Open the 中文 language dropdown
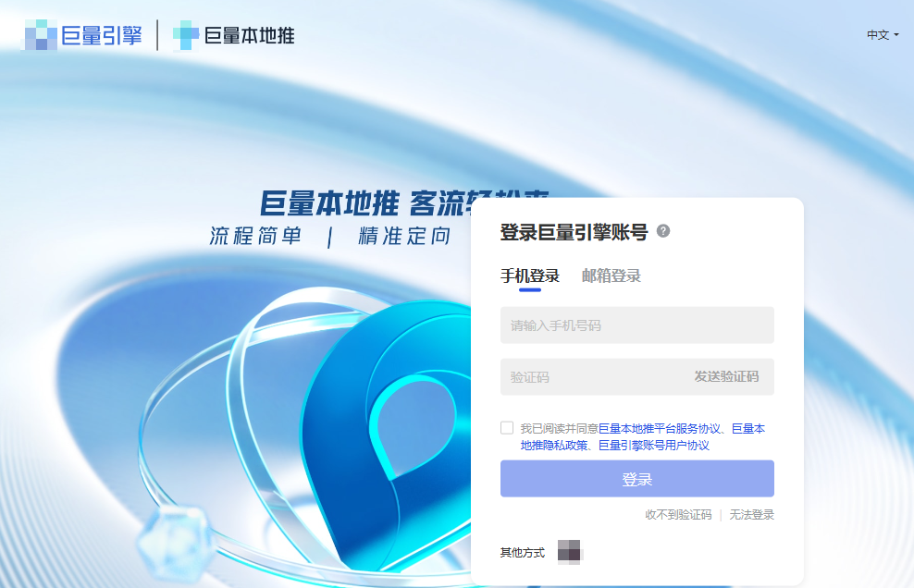Image resolution: width=914 pixels, height=588 pixels. [883, 35]
